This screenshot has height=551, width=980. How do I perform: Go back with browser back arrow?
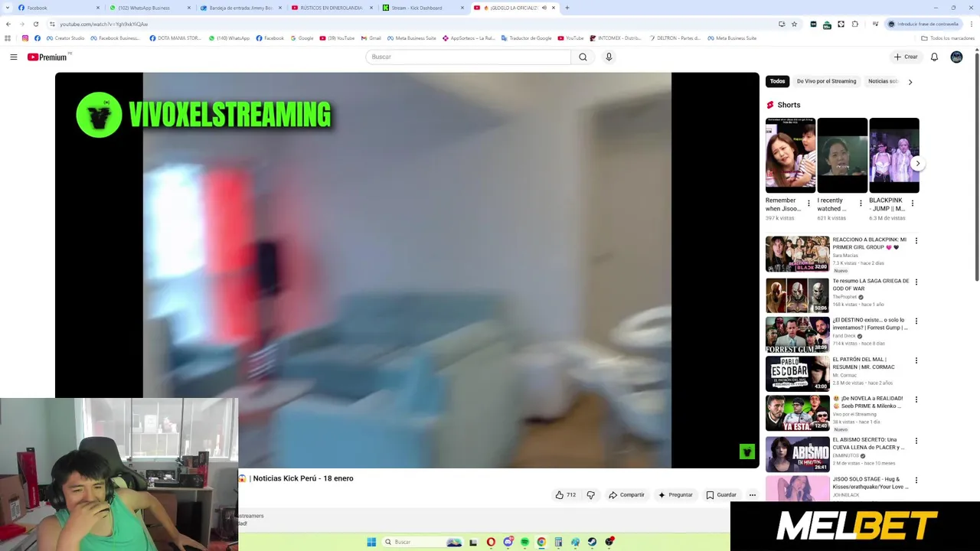pos(8,24)
